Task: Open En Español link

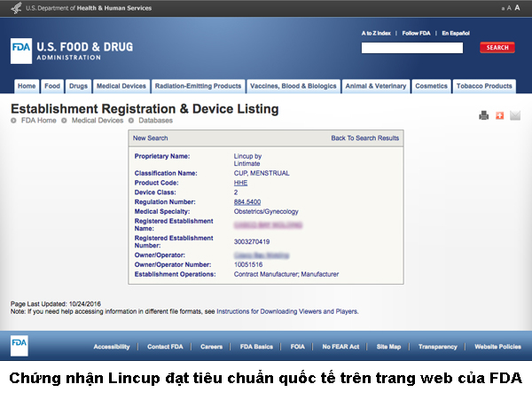Action: pyautogui.click(x=456, y=33)
